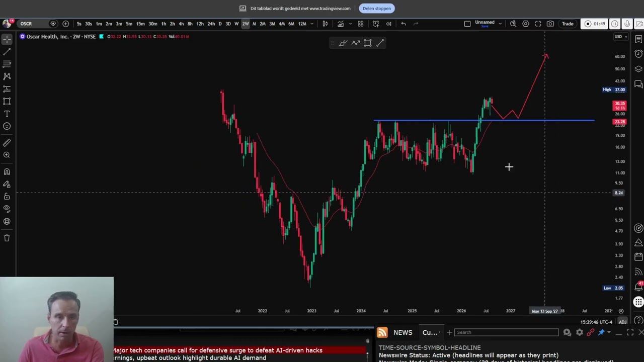Screen dimensions: 644x362
Task: Click the red link icon in NEWS window
Action: pyautogui.click(x=590, y=332)
